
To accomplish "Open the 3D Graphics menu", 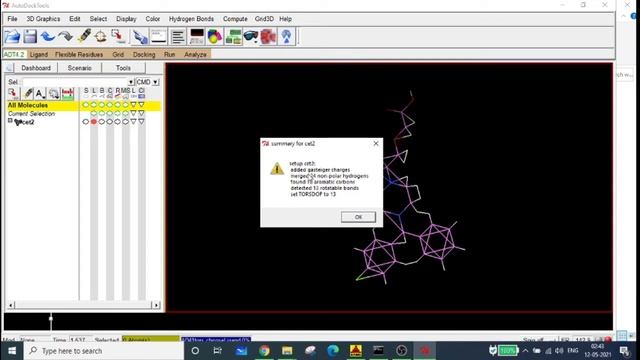I will click(x=43, y=19).
